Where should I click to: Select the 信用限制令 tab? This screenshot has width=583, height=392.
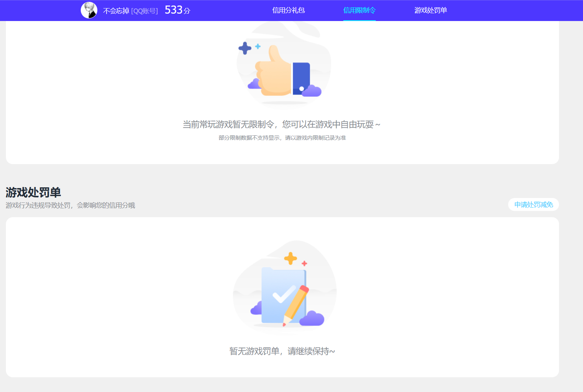click(360, 10)
